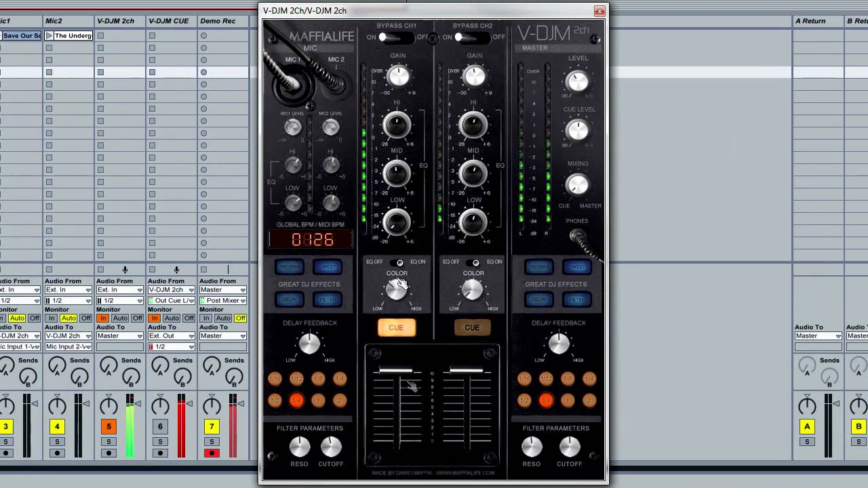Select the V-DJM CUE track header
This screenshot has width=868, height=488.
(x=172, y=21)
